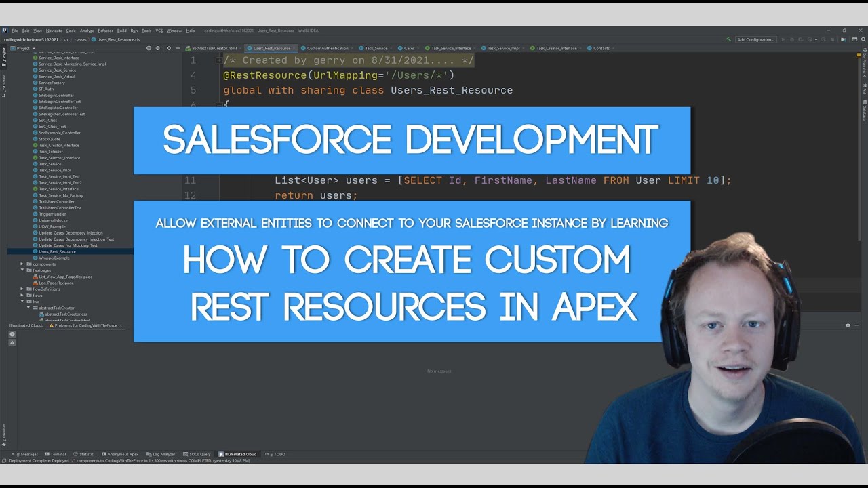Open the Project view dropdown
Screen dimensions: 868x488
[23, 48]
